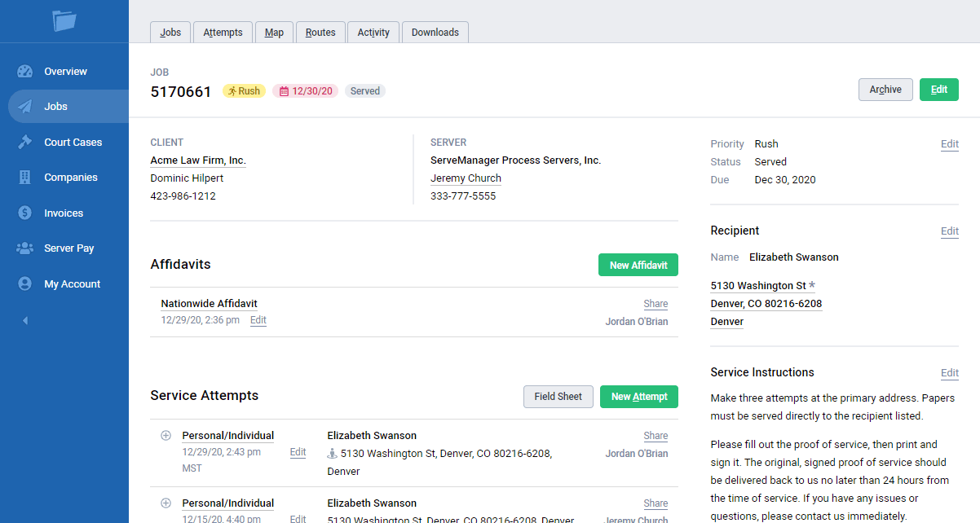980x523 pixels.
Task: Collapse the navigation sidebar with the arrow
Action: click(x=25, y=321)
